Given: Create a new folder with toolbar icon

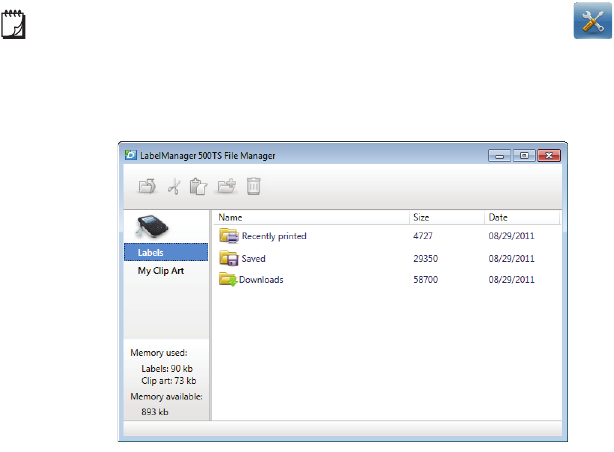Looking at the screenshot, I should click(x=227, y=186).
